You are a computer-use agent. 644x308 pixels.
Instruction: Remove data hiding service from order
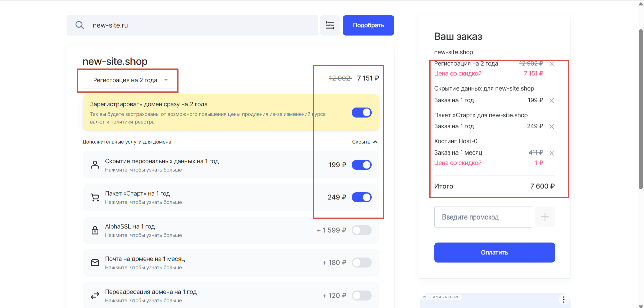tap(552, 100)
